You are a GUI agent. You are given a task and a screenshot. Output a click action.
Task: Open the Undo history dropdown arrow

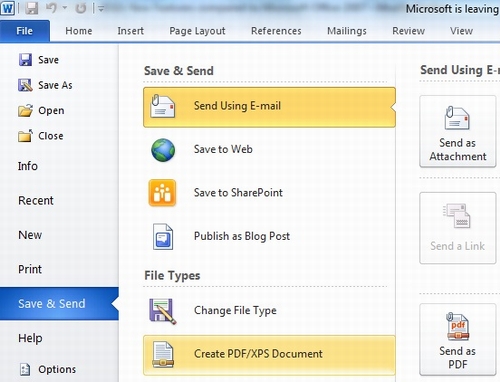tap(65, 8)
